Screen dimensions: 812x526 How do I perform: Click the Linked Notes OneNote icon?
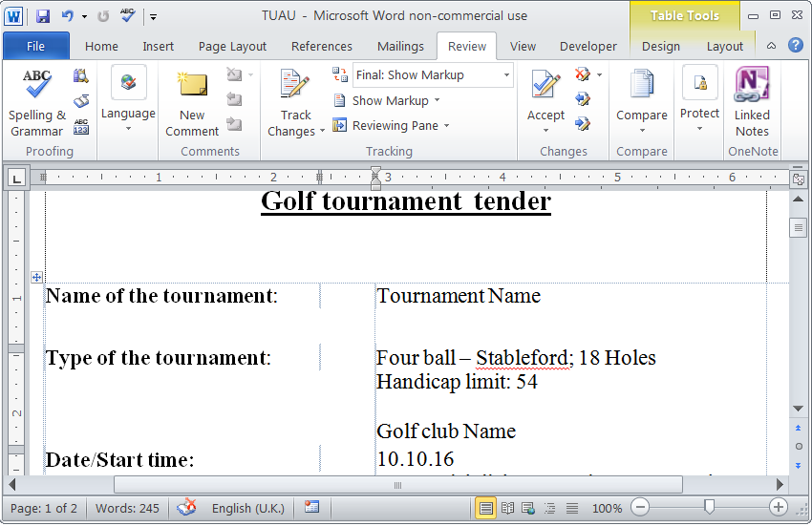752,87
